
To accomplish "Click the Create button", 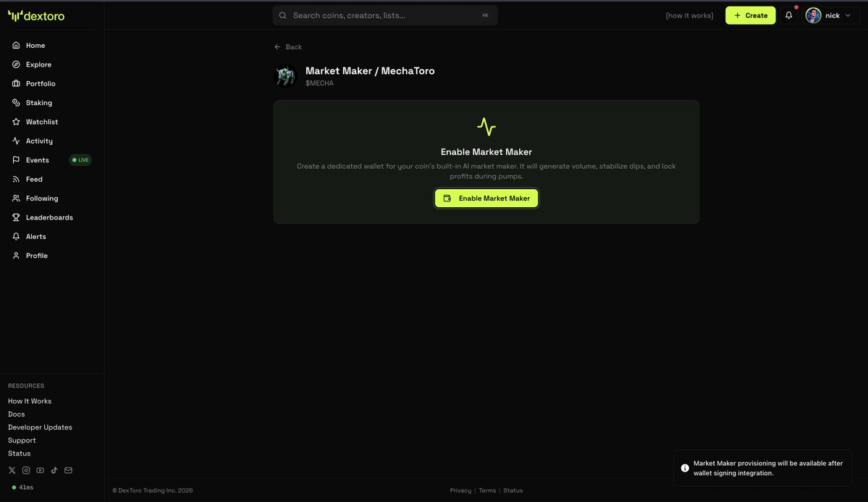I will pyautogui.click(x=750, y=15).
